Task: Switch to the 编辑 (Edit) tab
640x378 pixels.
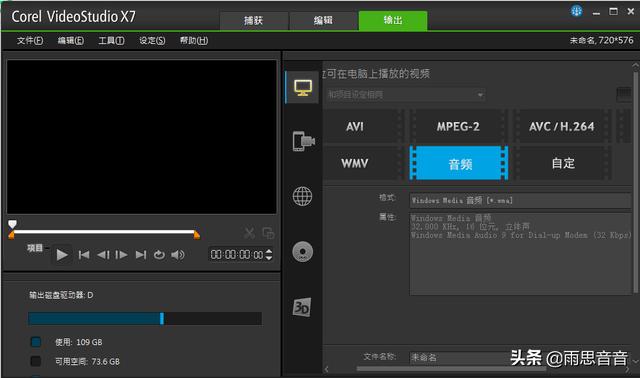Action: 323,20
